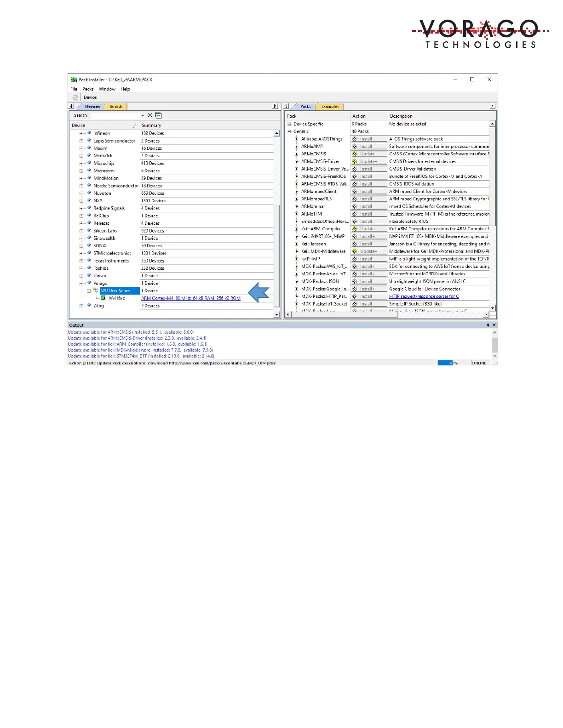Expand the Nordic Semiconductor node
The height and width of the screenshot is (728, 563).
[x=81, y=186]
